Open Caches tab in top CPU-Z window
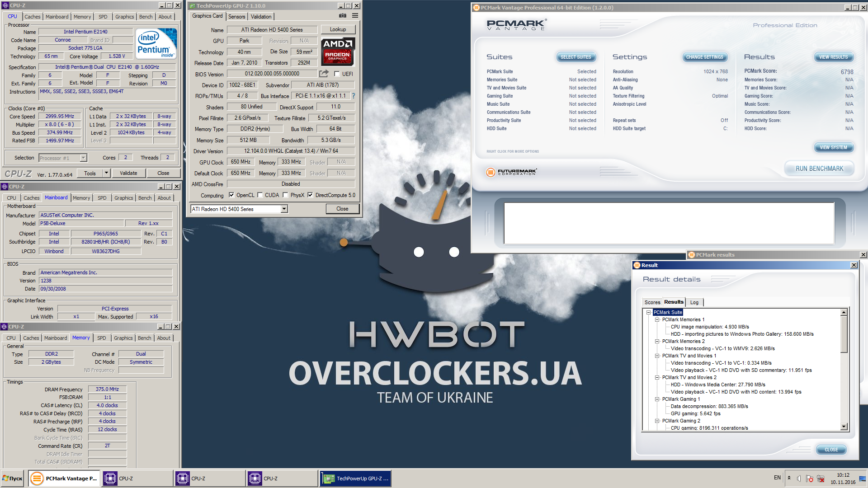Screen dimensions: 868x488 (x=32, y=17)
